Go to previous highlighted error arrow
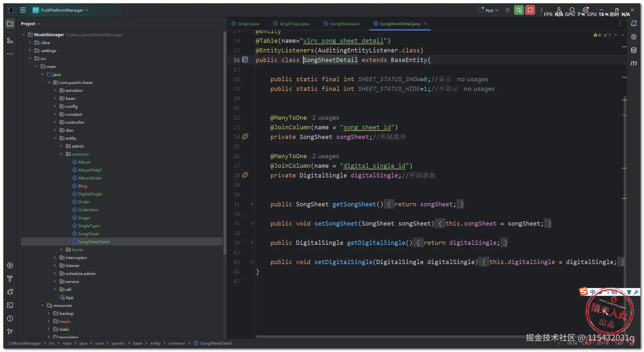Screen dimensions: 644x352 point(616,35)
